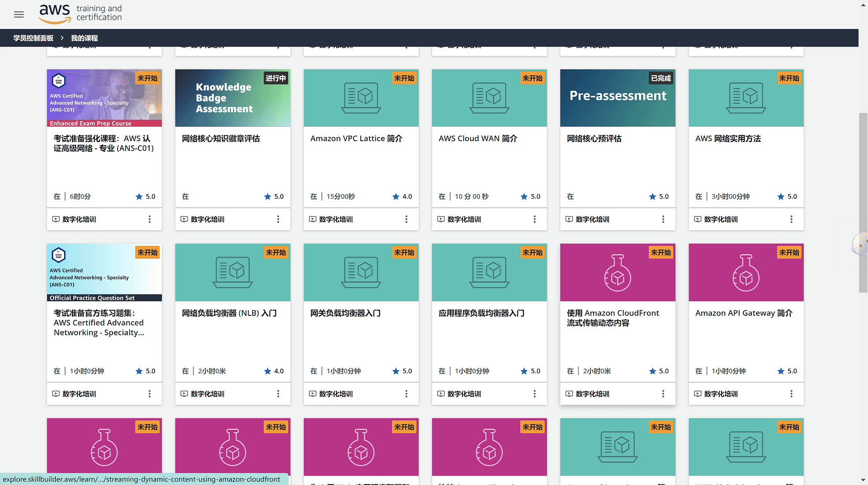Expand three-dot menu on 网络核心预评估 card
This screenshot has height=485, width=868.
click(x=663, y=219)
